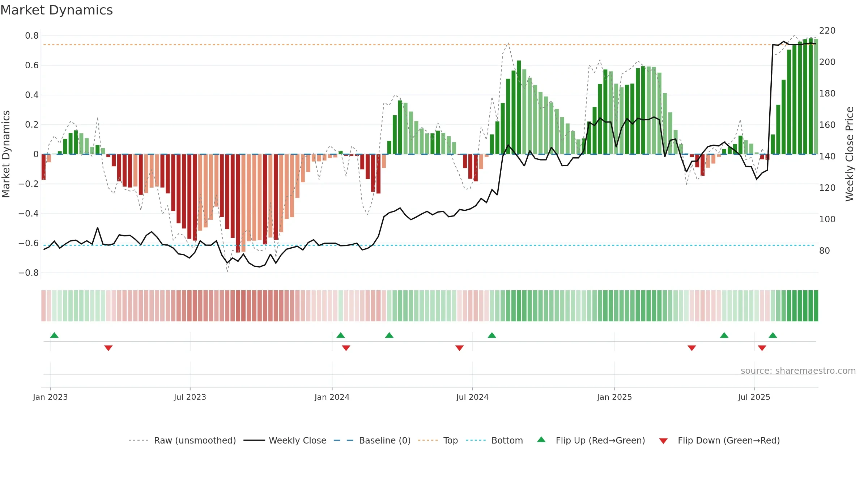Click the Weekly Close Price axis title
The image size is (868, 488).
coord(850,154)
